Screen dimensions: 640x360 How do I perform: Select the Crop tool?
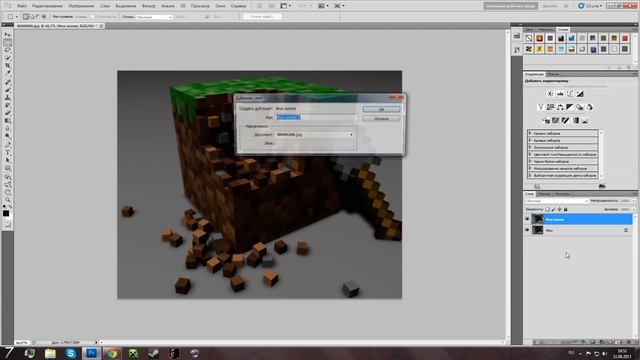coord(7,66)
